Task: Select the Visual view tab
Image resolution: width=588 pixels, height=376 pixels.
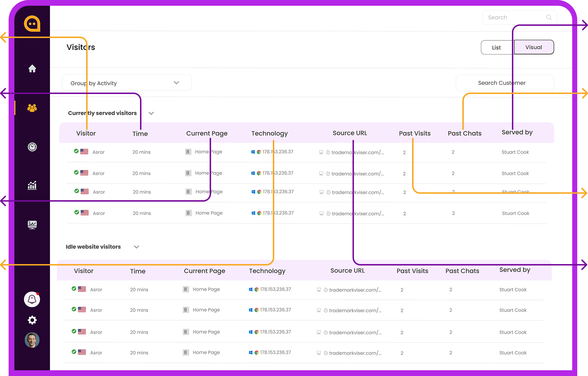Action: coord(534,47)
